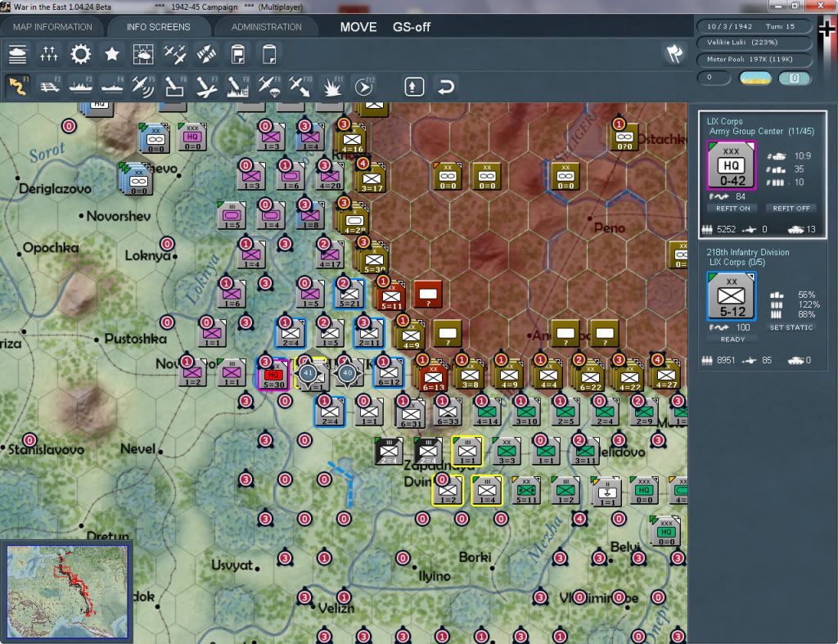Switch to the MAP INFORMATION tab
This screenshot has height=644, width=838.
point(52,27)
